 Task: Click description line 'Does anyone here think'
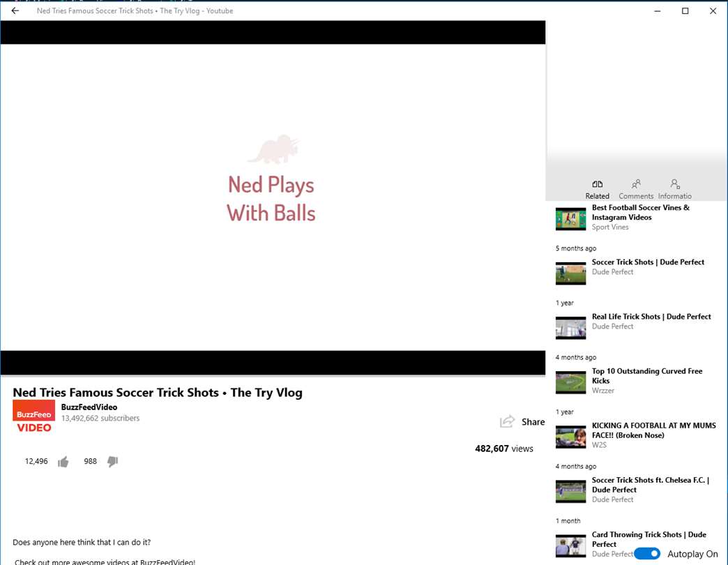coord(82,542)
